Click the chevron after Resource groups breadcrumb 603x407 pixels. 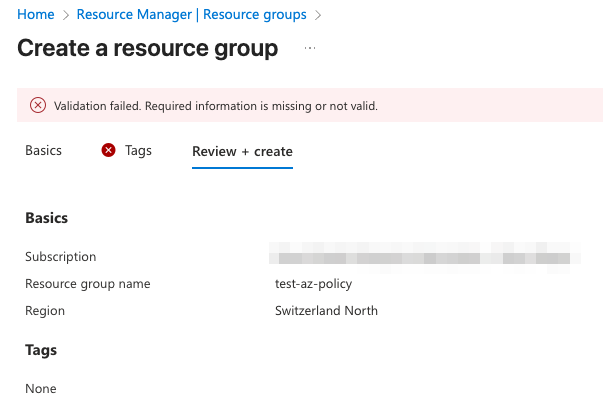[318, 16]
